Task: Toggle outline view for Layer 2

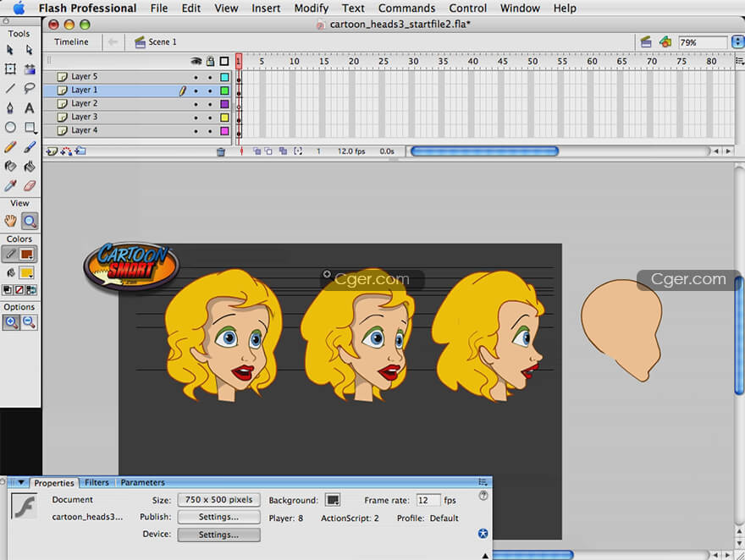Action: 224,104
